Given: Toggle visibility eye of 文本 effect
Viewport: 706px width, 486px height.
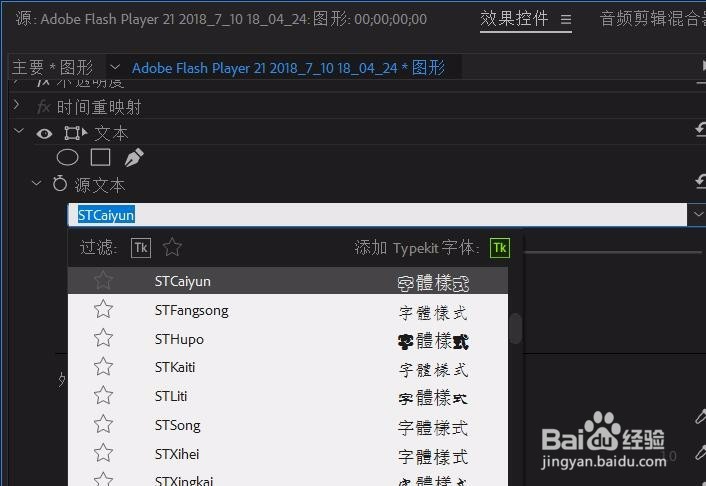Looking at the screenshot, I should point(44,134).
